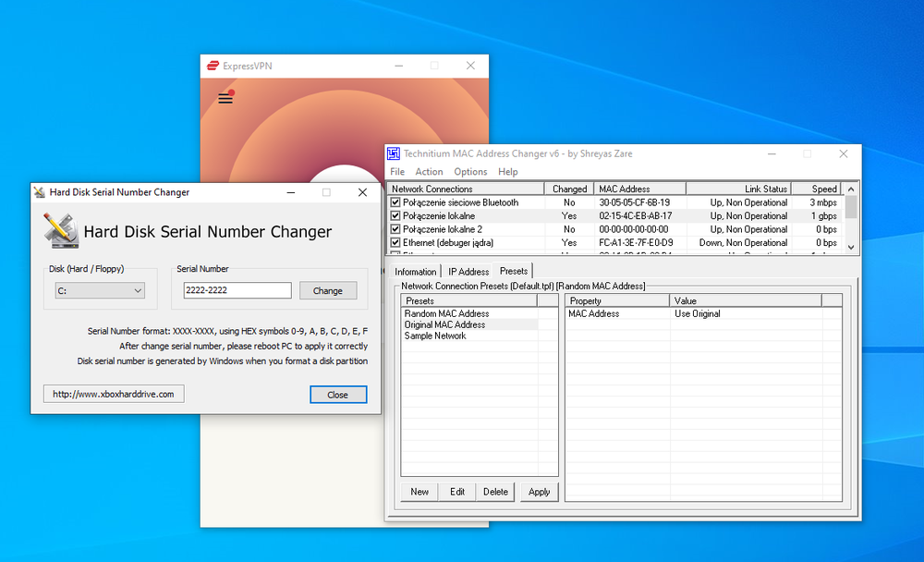924x562 pixels.
Task: Sort by the Network Connections column header
Action: pyautogui.click(x=466, y=189)
